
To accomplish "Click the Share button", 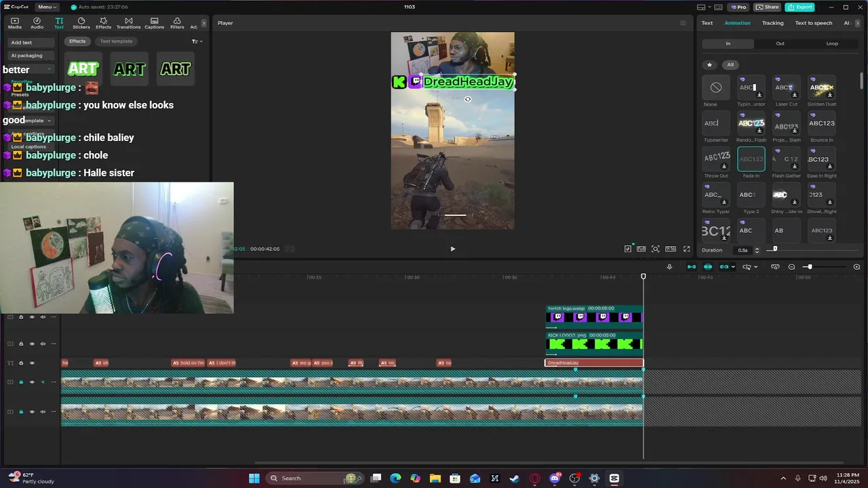I will click(x=767, y=7).
